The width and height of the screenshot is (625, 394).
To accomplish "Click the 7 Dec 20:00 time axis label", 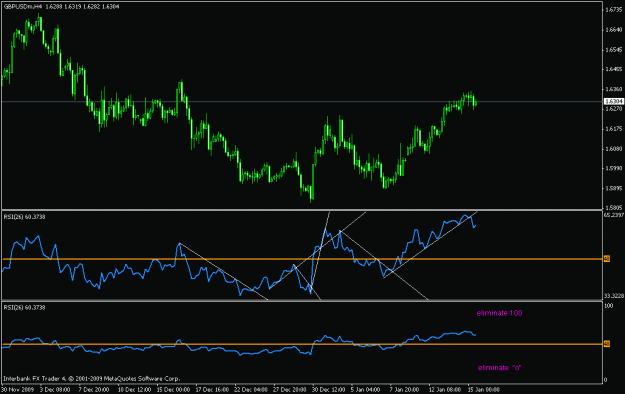I will pos(94,389).
